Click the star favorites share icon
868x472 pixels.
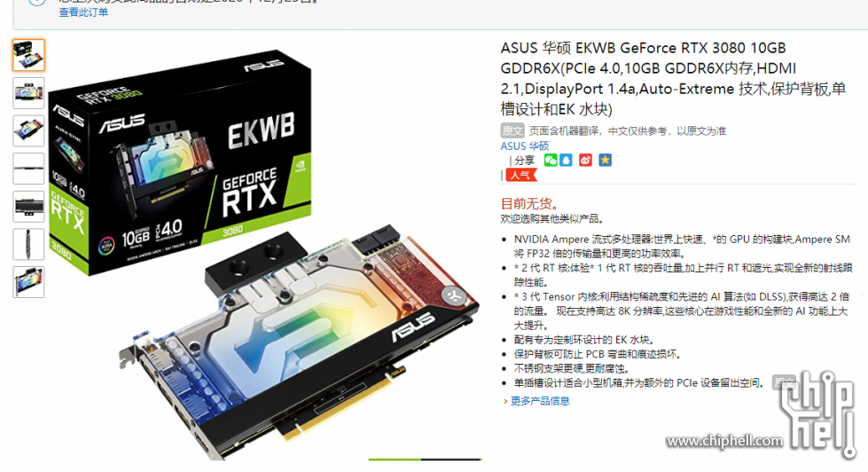(x=605, y=161)
